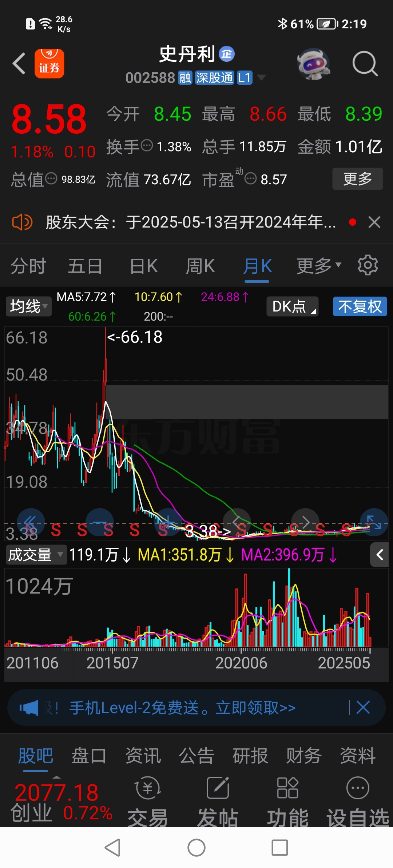Select the 月K tab
The width and height of the screenshot is (393, 868).
(258, 266)
